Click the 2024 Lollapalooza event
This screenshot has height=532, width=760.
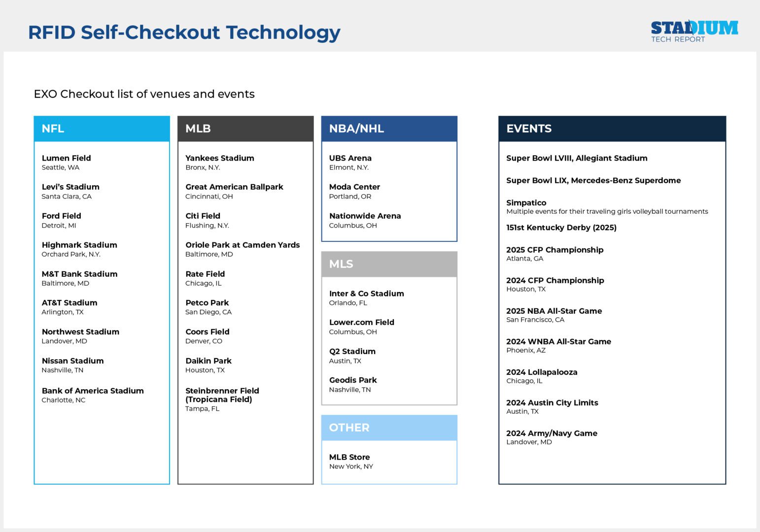[x=541, y=372]
